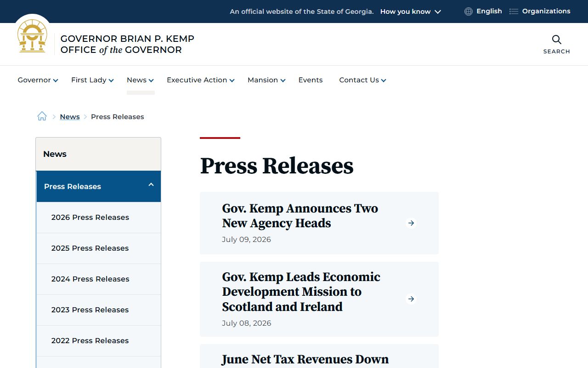Open 'Gov. Kemp Leads Economic Development Mission' release
The width and height of the screenshot is (588, 368).
click(301, 292)
